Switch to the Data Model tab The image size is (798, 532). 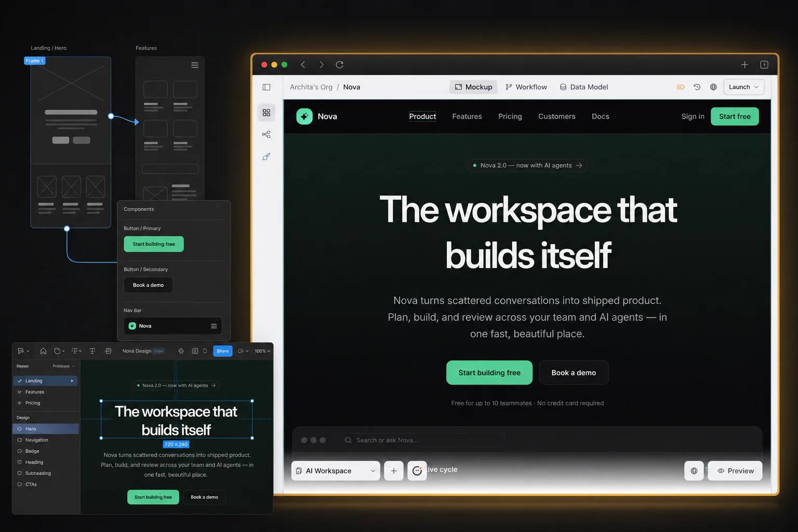(584, 87)
